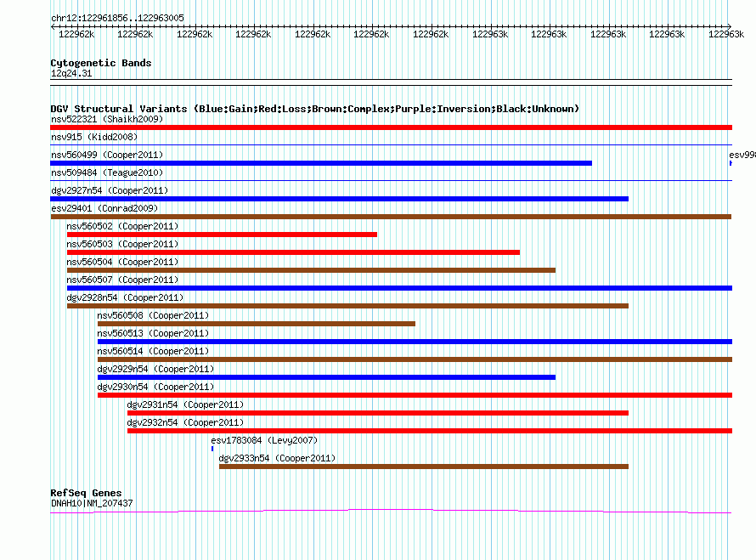Click the DGV Structural Variants track heading
This screenshot has height=560, width=756.
(x=315, y=109)
